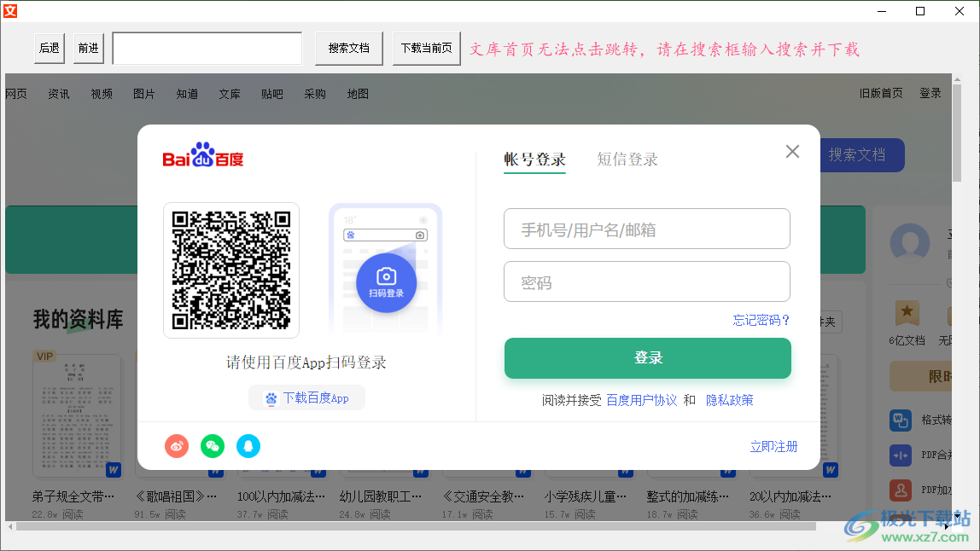Click the 后退 back button

[x=50, y=48]
